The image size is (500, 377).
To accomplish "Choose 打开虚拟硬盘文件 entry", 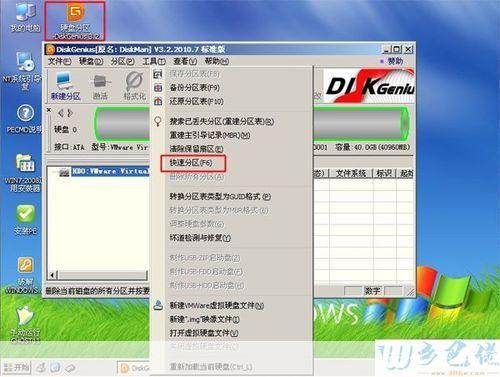I will point(204,333).
